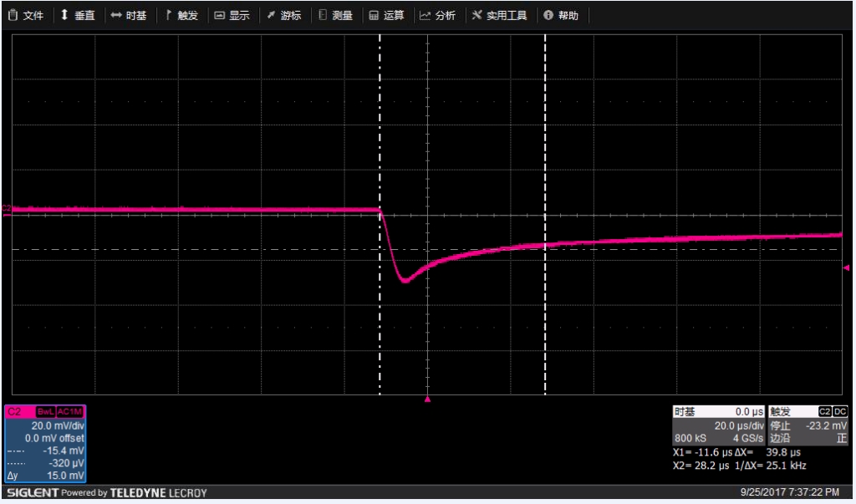This screenshot has width=856, height=504.
Task: Click the 运算 math calculator icon
Action: click(374, 15)
